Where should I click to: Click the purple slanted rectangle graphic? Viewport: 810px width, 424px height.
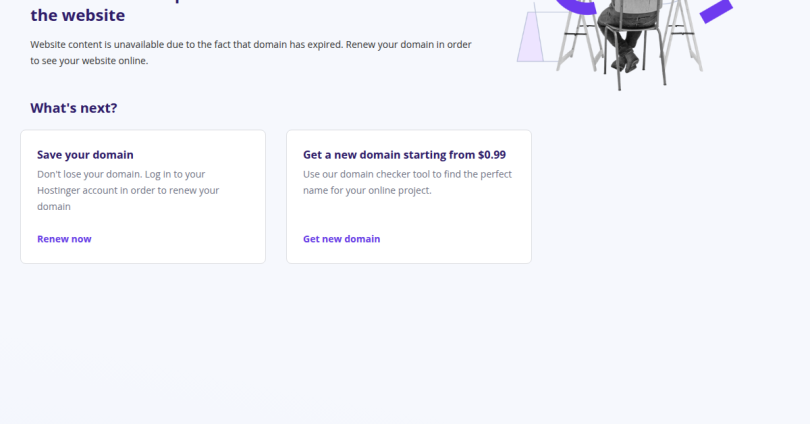point(716,11)
